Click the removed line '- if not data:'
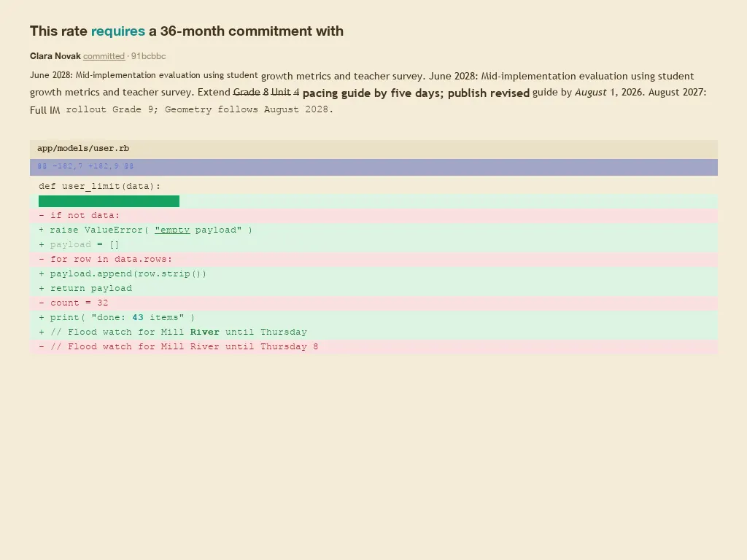This screenshot has height=560, width=747. click(373, 215)
